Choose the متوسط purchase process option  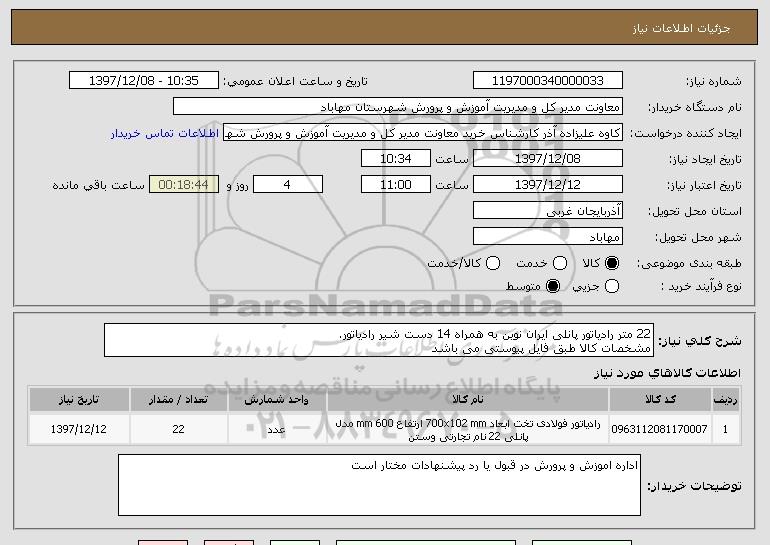553,286
